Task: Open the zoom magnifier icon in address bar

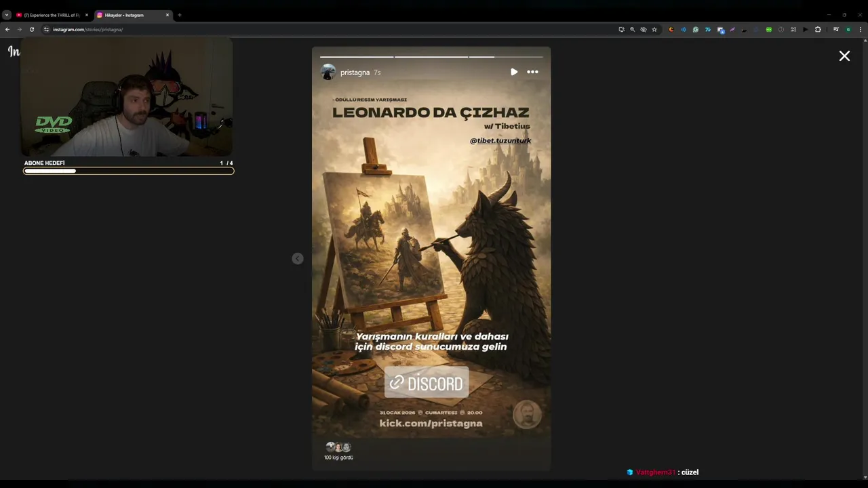Action: (633, 30)
